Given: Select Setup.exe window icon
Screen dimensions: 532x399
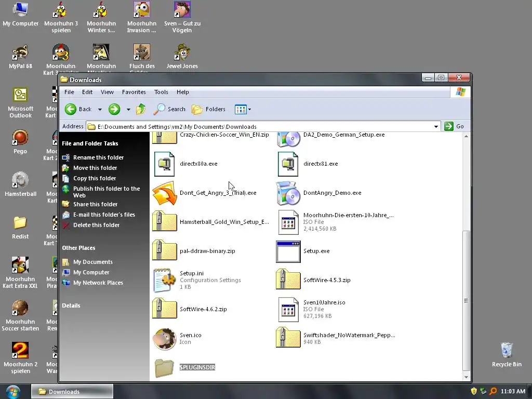Looking at the screenshot, I should coord(288,252).
